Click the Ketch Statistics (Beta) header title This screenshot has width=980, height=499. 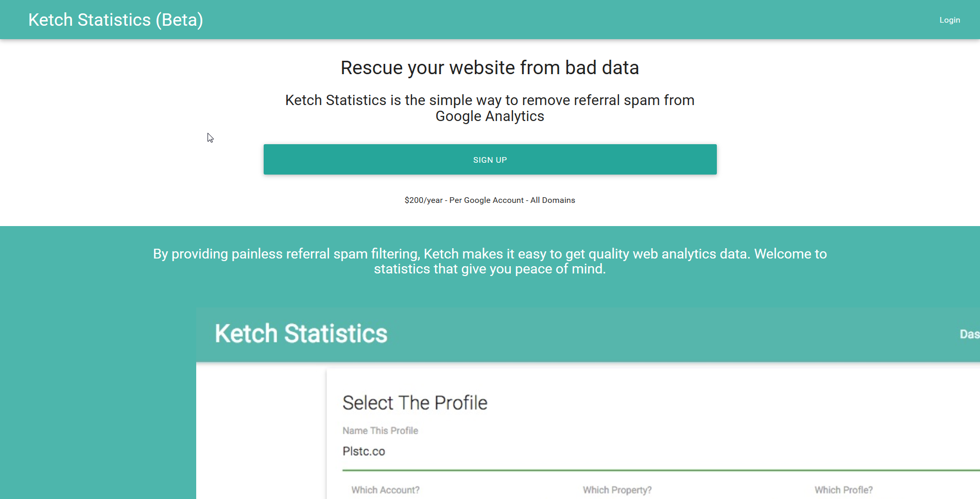(115, 20)
